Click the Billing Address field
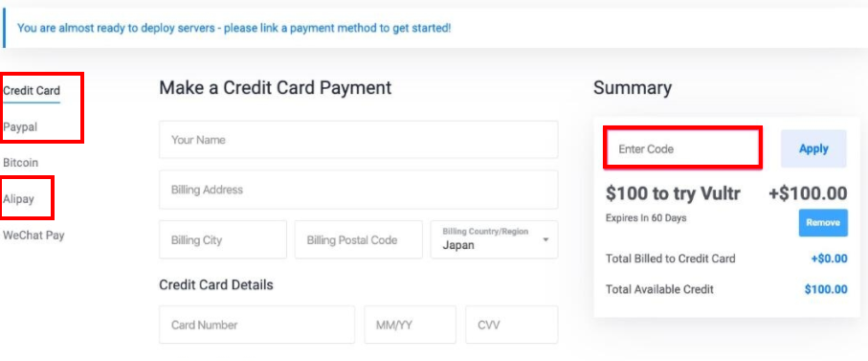 click(358, 190)
